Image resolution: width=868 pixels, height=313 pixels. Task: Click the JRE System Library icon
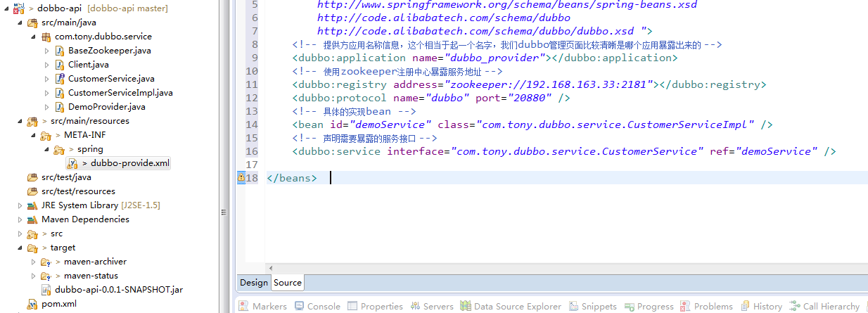[32, 205]
